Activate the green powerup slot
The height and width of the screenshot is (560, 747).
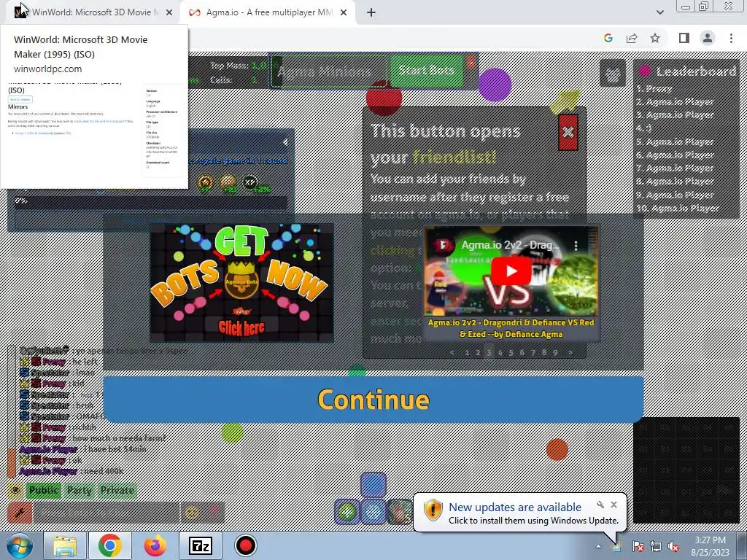tap(347, 512)
